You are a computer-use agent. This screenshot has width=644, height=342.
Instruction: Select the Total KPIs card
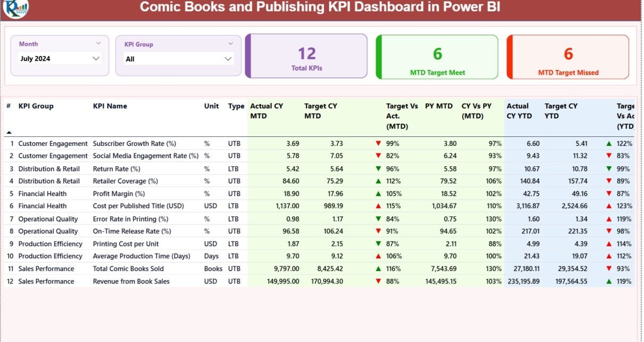[x=307, y=56]
